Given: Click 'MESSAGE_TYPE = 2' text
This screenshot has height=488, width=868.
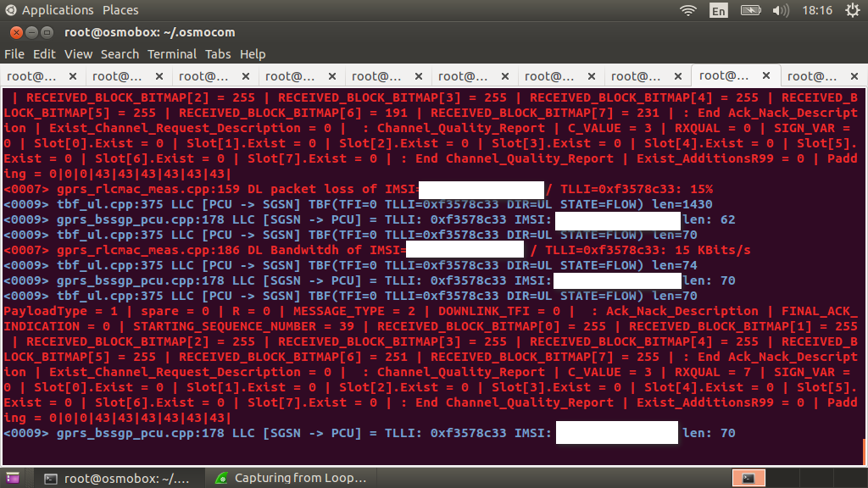Looking at the screenshot, I should [x=354, y=311].
